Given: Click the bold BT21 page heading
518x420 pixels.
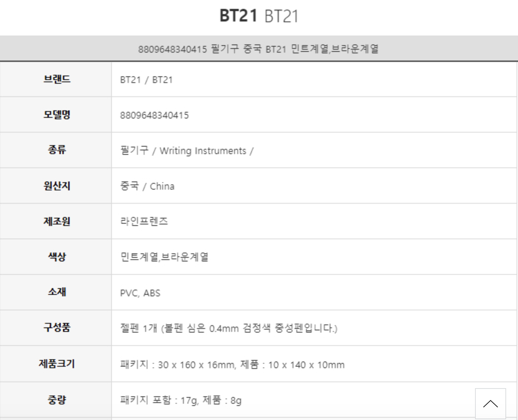Looking at the screenshot, I should (238, 16).
